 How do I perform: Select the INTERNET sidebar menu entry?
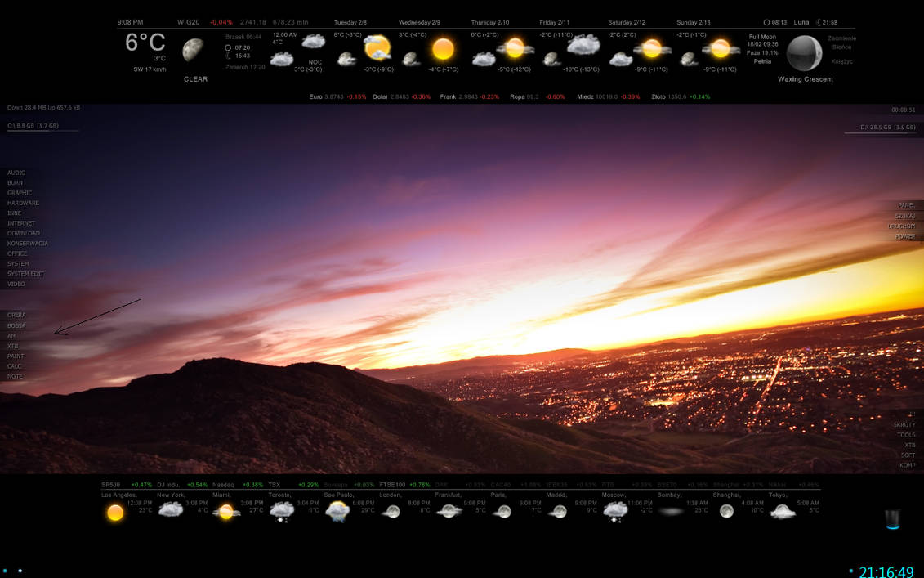[19, 223]
